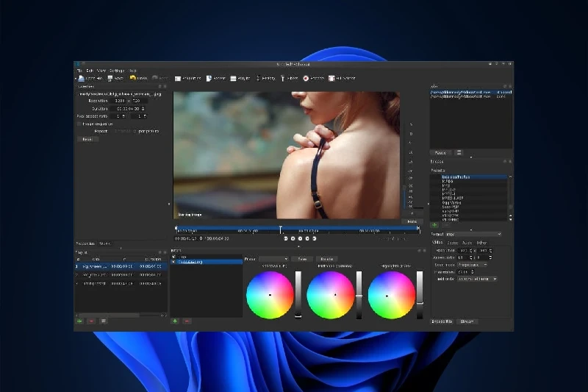588x392 pixels.
Task: Remove playlist item with red minus
Action: (91, 321)
